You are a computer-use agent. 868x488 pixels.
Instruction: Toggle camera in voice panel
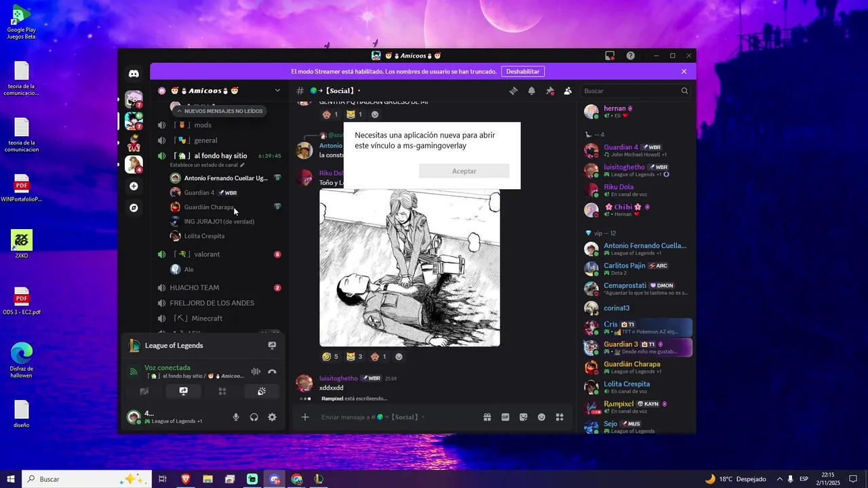(x=144, y=391)
